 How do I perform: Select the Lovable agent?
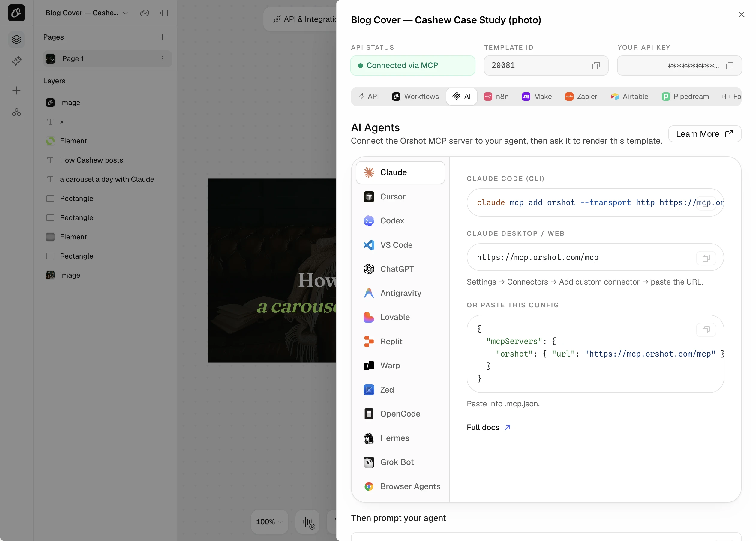(400, 317)
